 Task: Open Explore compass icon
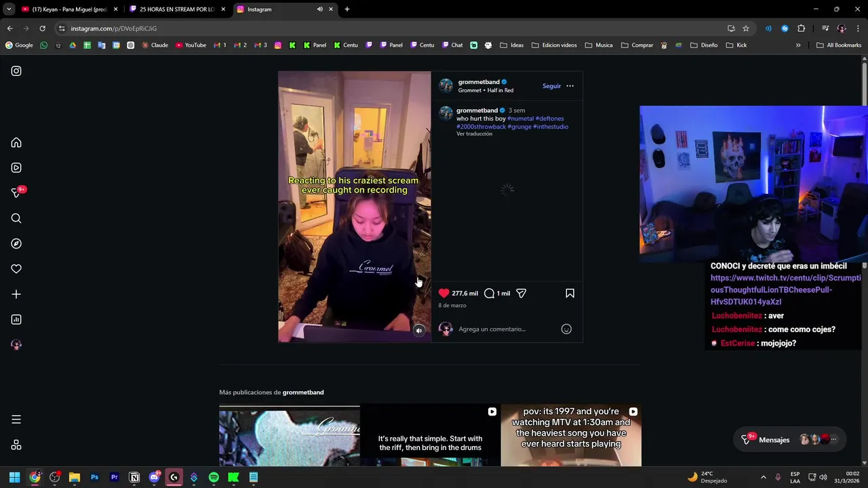16,243
